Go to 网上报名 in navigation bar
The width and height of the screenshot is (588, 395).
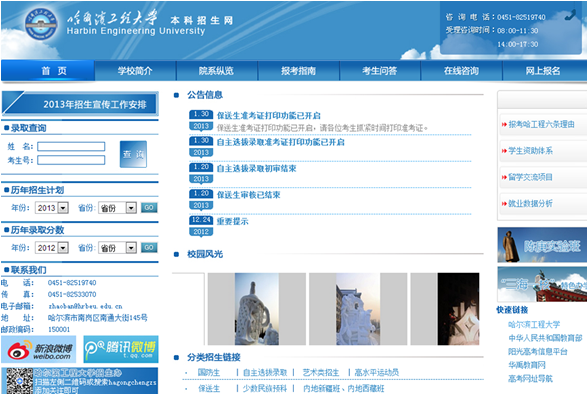543,71
